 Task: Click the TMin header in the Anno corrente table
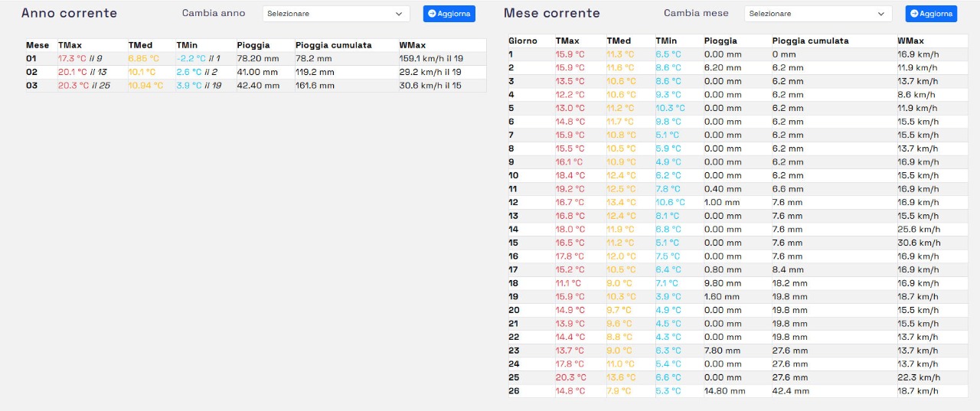click(187, 45)
